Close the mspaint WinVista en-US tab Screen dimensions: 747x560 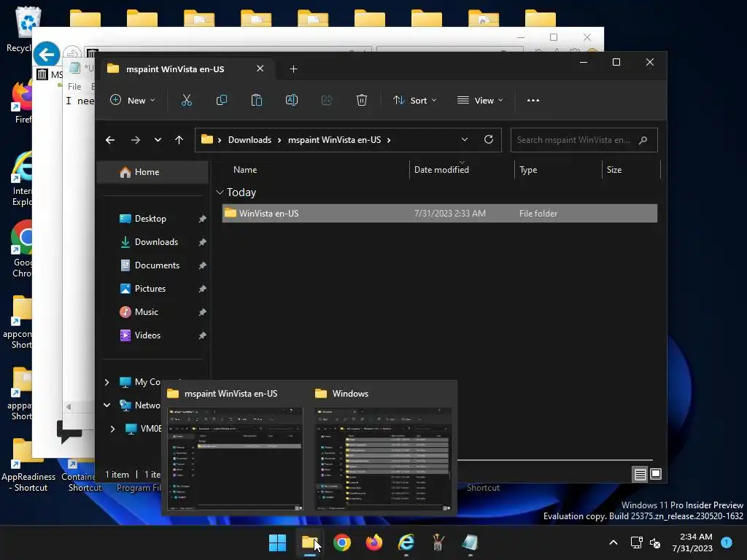[260, 69]
